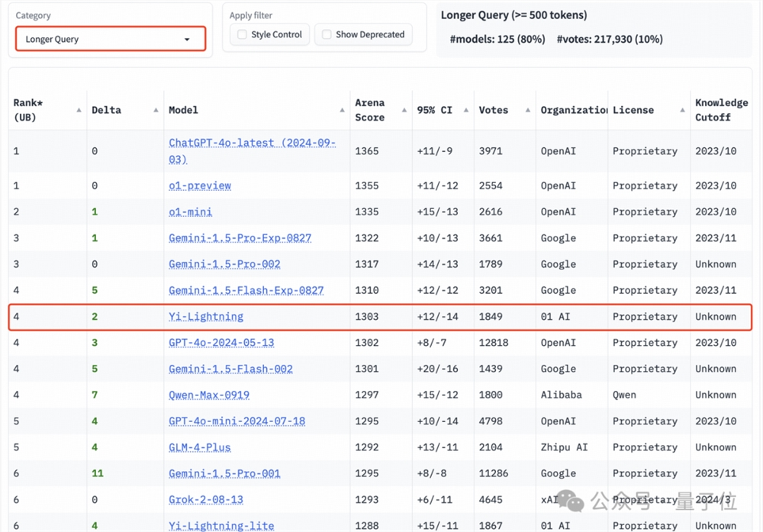The width and height of the screenshot is (763, 532).
Task: Sort by License column arrow
Action: 682,110
